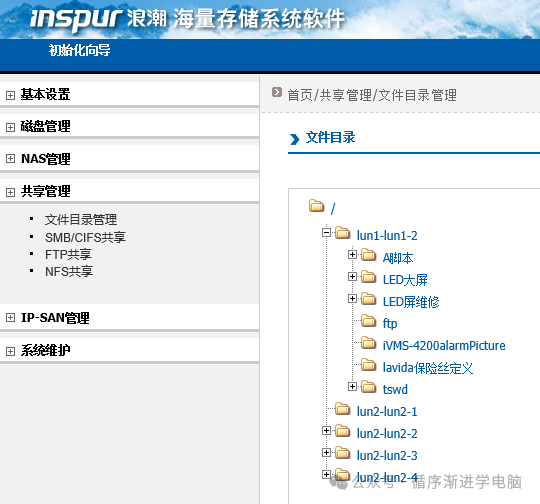Expand the IP-SAN管理 menu section
540x504 pixels.
(10, 318)
